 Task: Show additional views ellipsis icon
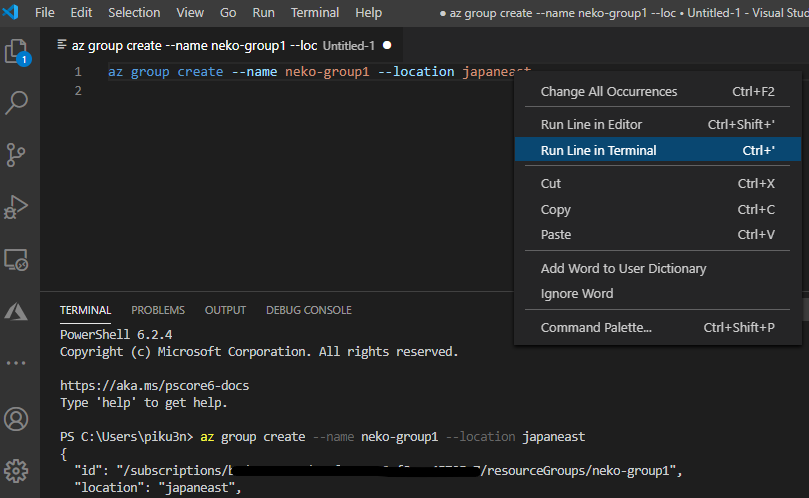coord(16,363)
